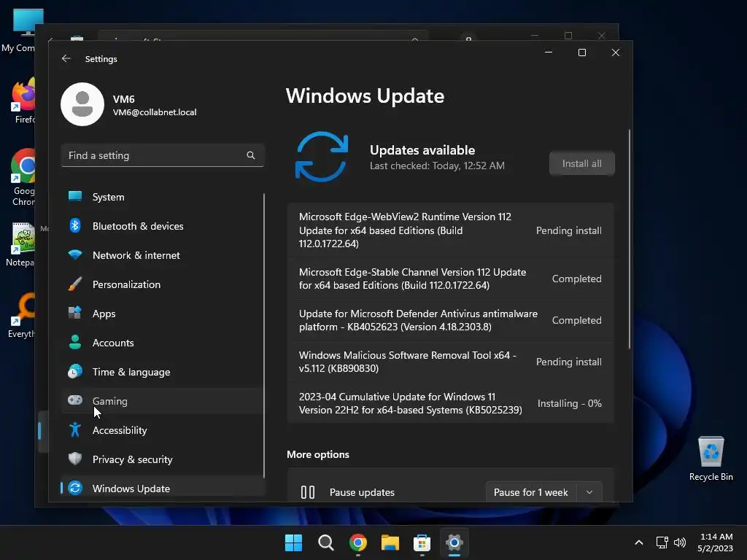Click the Settings back arrow
747x560 pixels.
tap(66, 58)
